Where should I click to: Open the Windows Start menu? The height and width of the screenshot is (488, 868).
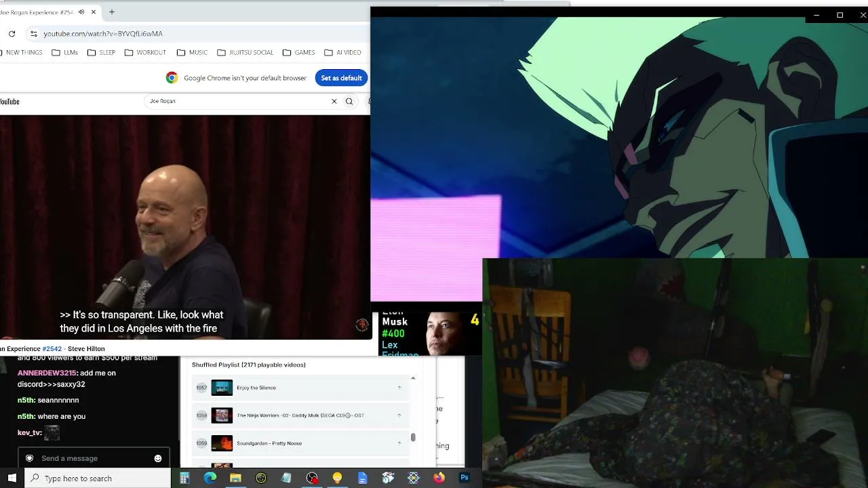12,478
